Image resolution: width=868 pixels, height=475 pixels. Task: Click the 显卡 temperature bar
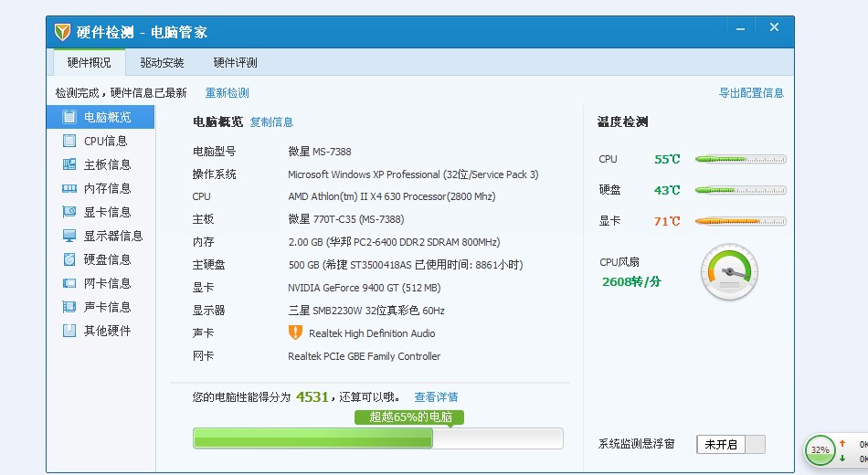[x=740, y=221]
